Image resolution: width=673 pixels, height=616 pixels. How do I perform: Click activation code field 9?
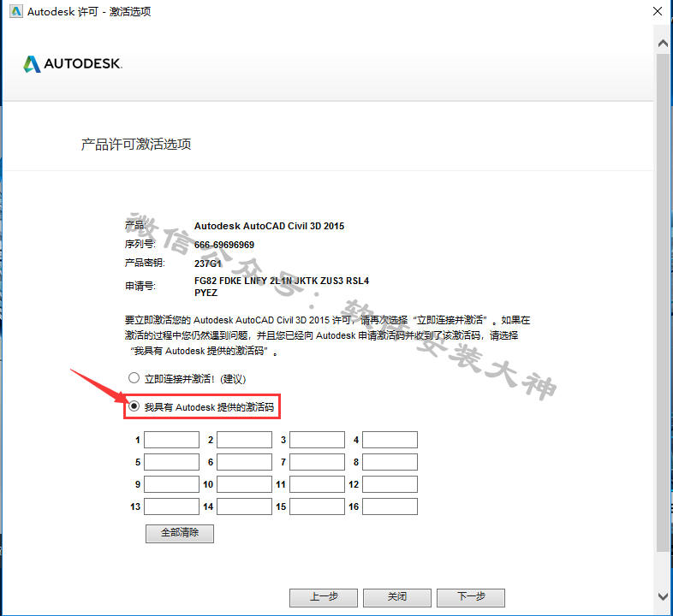(172, 484)
